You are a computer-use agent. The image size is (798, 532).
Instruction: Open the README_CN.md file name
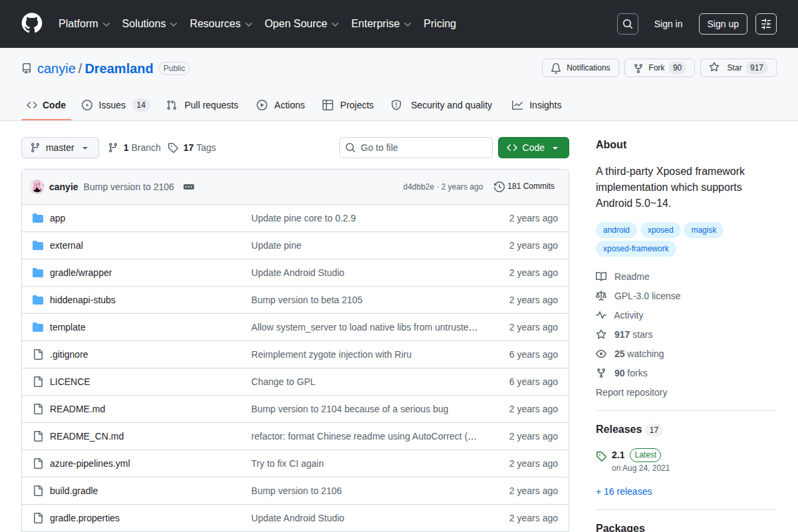click(86, 436)
